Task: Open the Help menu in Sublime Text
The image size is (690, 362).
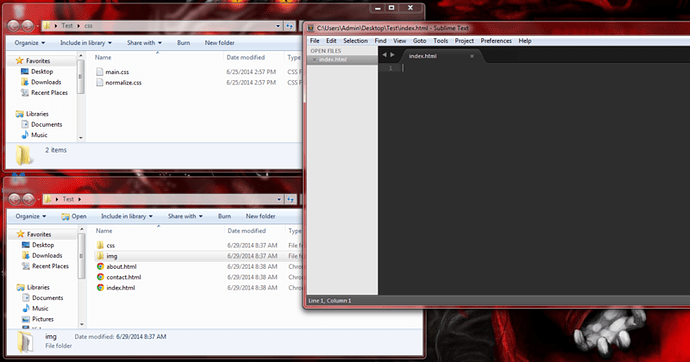Action: pyautogui.click(x=525, y=41)
